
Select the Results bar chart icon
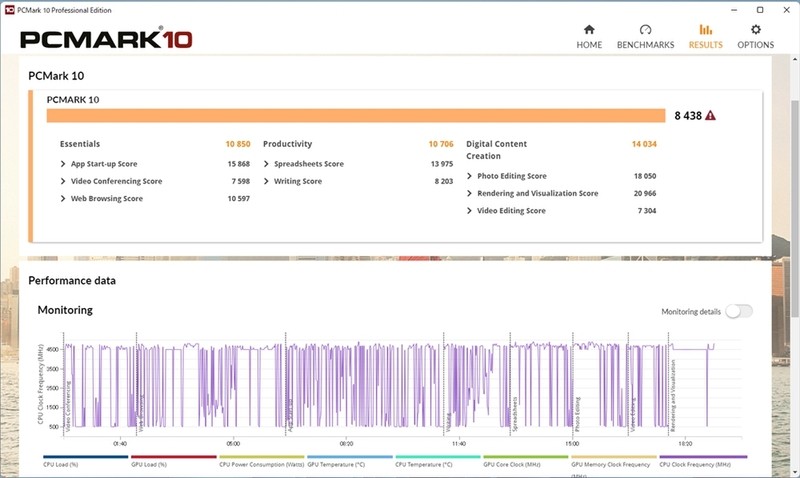(x=706, y=30)
